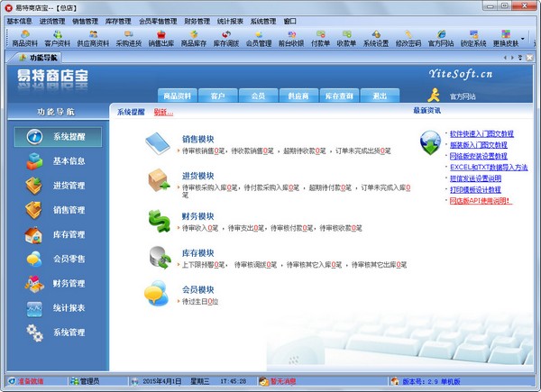The image size is (541, 392).
Task: Open 供应商资料 toolbar icon
Action: coord(93,39)
